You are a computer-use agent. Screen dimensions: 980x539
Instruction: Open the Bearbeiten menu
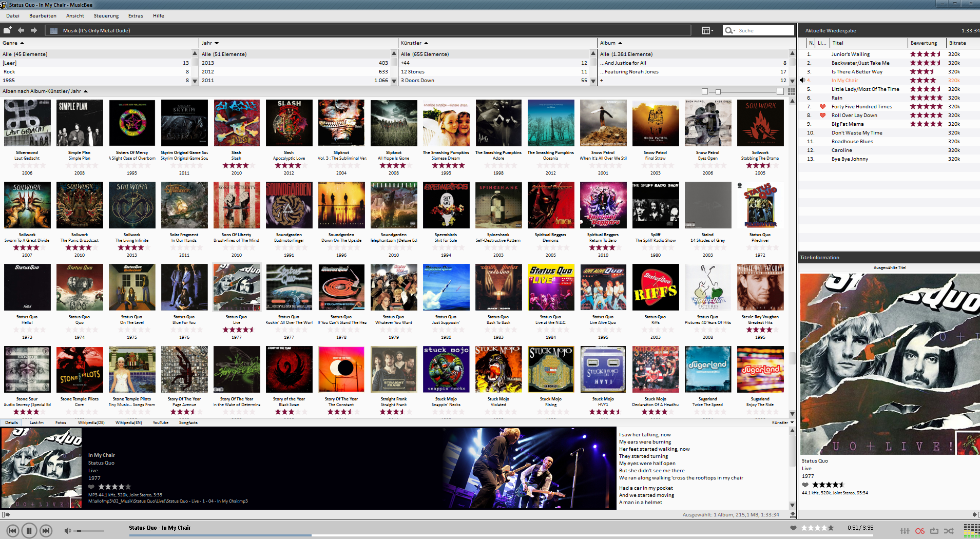[43, 16]
